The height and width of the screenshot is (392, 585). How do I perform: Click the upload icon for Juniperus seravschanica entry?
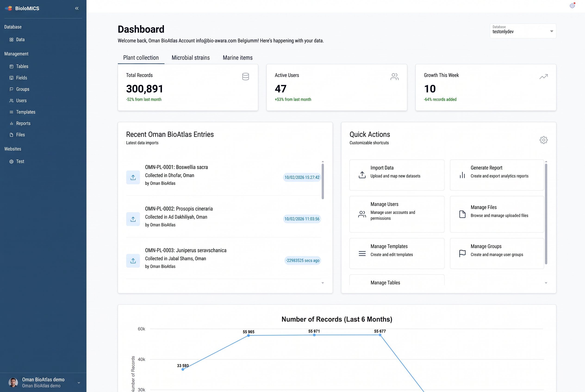click(x=133, y=261)
